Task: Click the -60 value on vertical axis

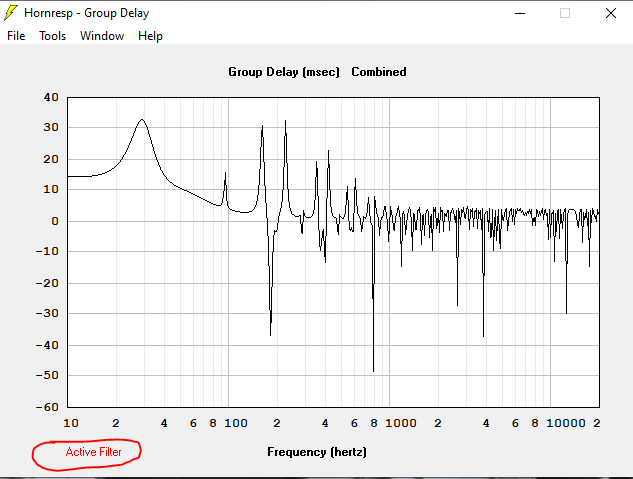Action: click(x=47, y=407)
